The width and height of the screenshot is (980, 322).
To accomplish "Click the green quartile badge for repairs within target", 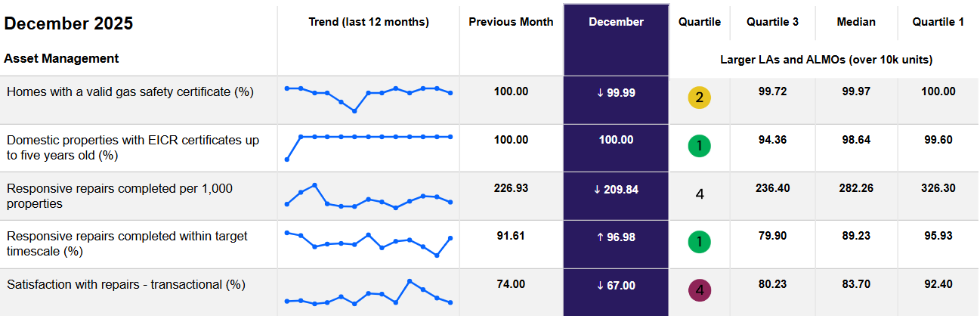I will click(700, 242).
